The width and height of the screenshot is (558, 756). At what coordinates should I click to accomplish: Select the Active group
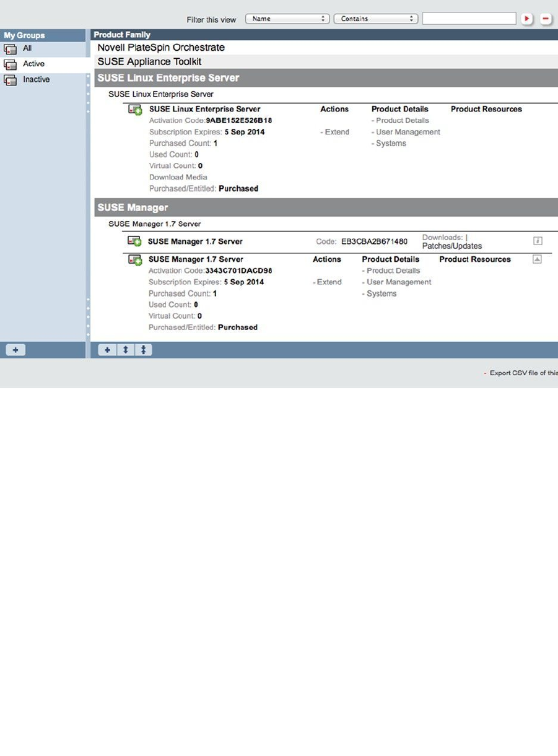point(33,64)
